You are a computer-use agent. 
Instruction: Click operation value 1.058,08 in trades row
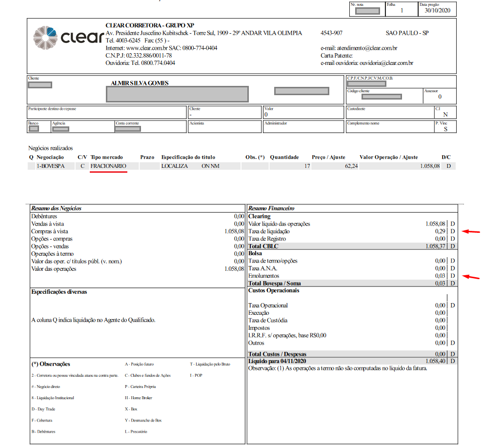pos(430,166)
